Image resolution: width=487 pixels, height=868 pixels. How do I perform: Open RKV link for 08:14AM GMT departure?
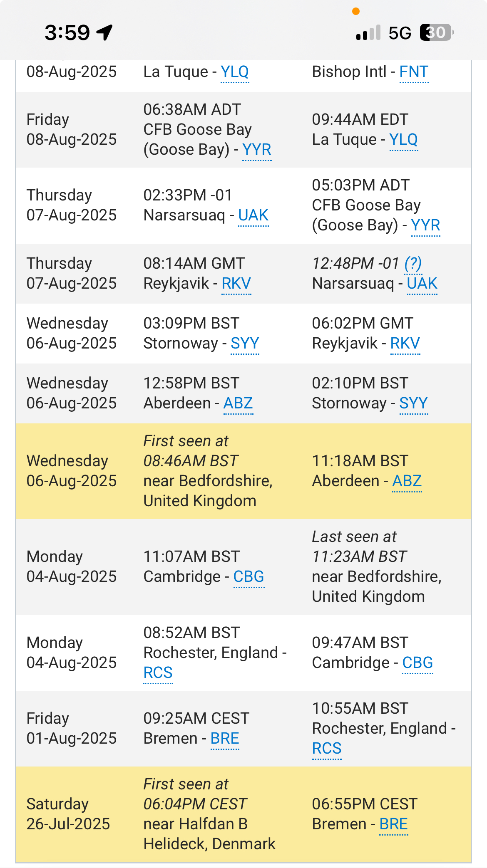click(x=236, y=284)
